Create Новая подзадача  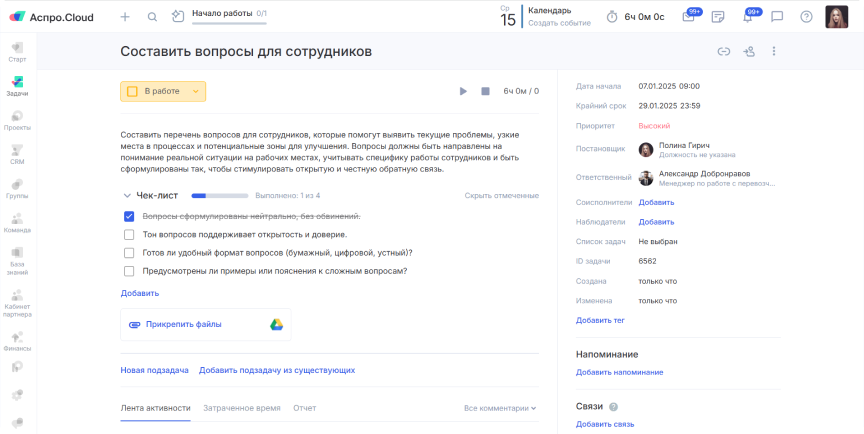point(154,370)
